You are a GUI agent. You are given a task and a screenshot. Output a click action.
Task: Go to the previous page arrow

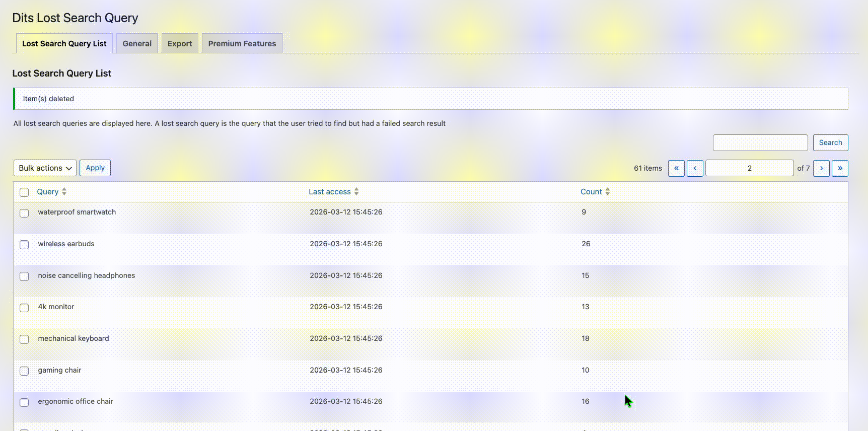point(695,168)
